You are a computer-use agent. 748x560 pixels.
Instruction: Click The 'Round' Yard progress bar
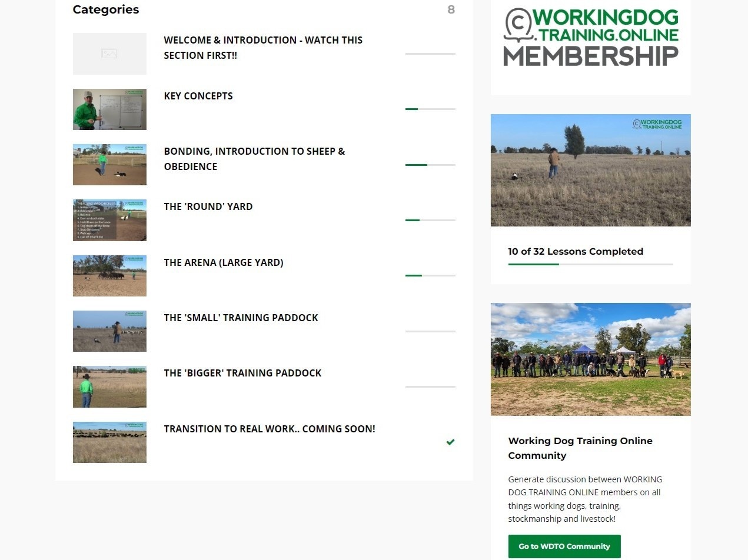click(430, 220)
